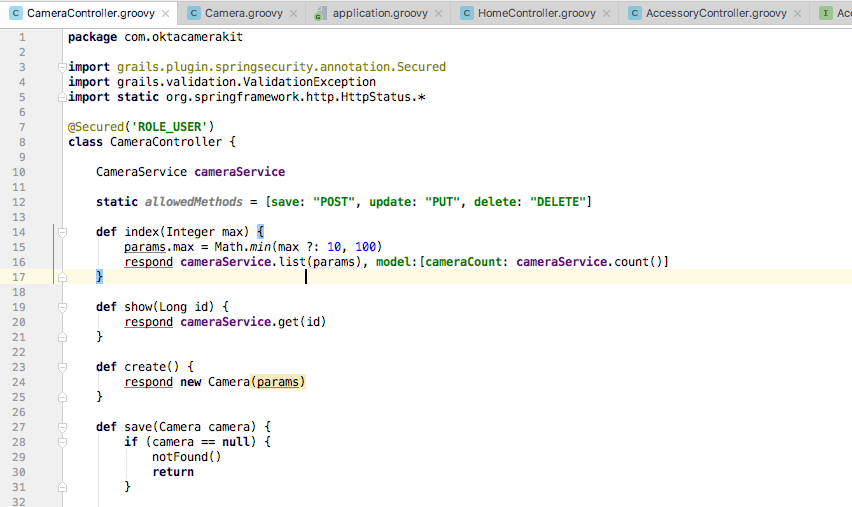This screenshot has width=852, height=507.
Task: Collapse the save method at line 27
Action: [x=62, y=427]
